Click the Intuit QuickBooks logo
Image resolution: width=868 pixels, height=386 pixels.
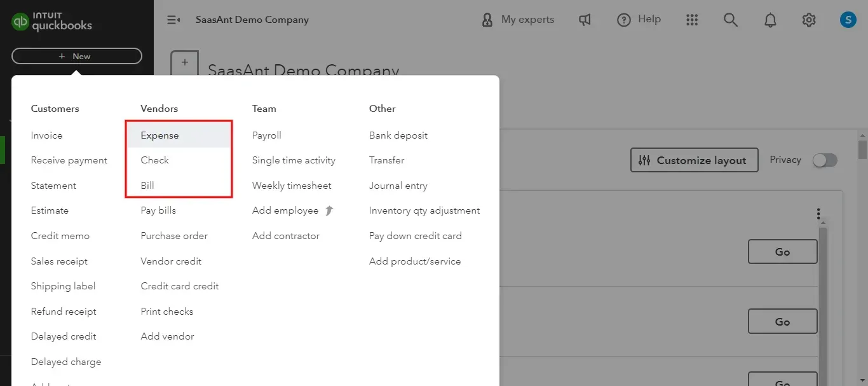[51, 21]
